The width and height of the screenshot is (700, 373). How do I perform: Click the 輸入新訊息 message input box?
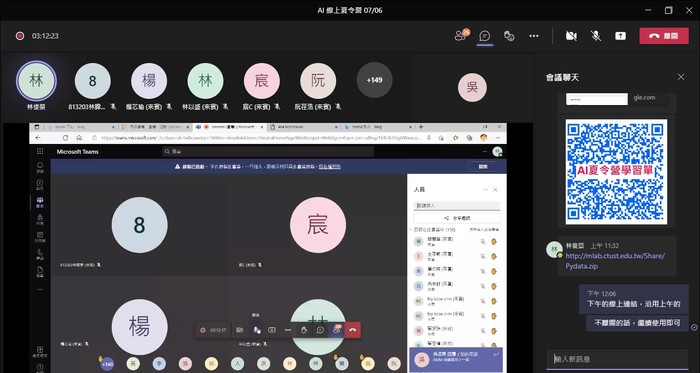pyautogui.click(x=617, y=359)
